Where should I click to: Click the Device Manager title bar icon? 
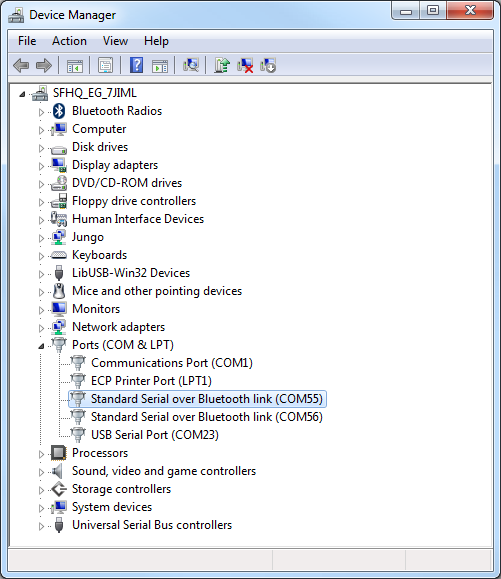16,15
